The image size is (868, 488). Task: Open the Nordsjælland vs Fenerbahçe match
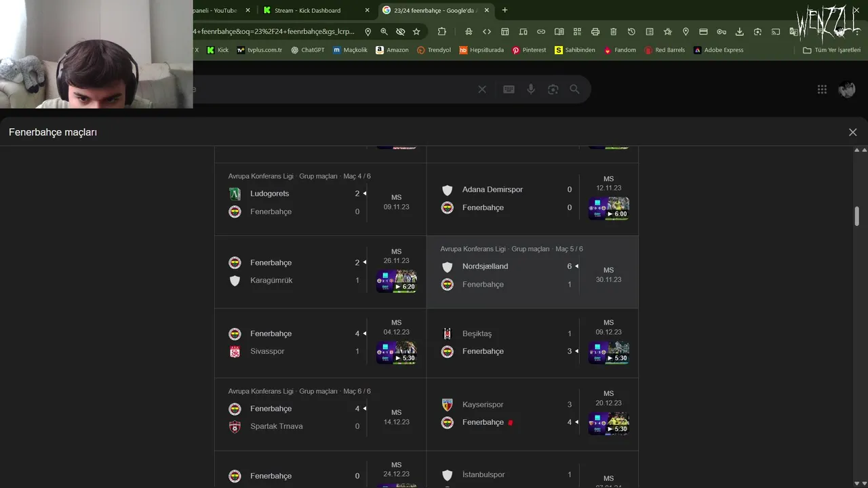(x=532, y=272)
